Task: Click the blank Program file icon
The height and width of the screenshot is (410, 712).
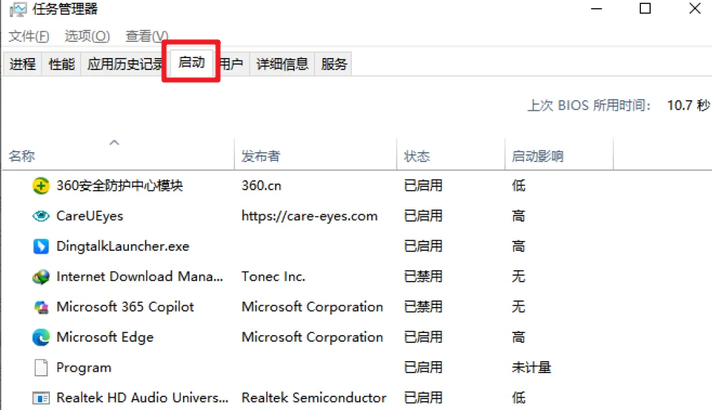Action: [x=41, y=368]
